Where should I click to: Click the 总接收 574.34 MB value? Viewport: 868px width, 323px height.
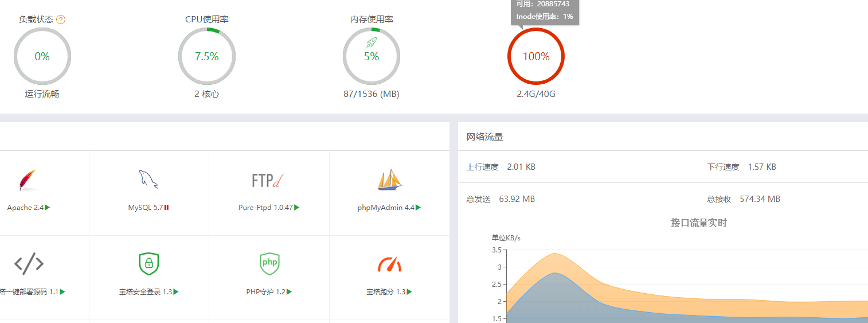pos(760,199)
